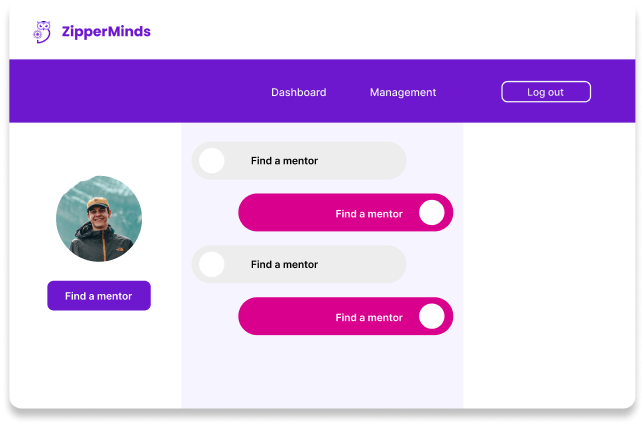Toggle the white knob on first pink pill

point(432,212)
